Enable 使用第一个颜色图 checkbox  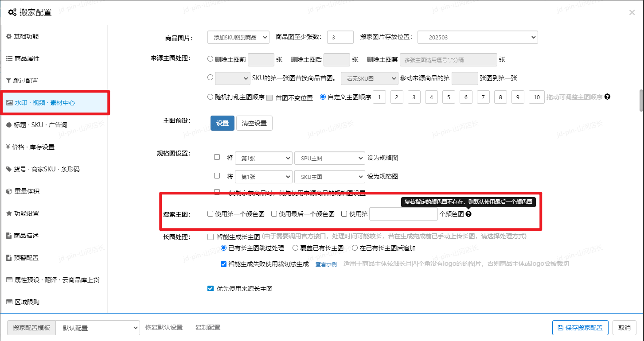[211, 214]
